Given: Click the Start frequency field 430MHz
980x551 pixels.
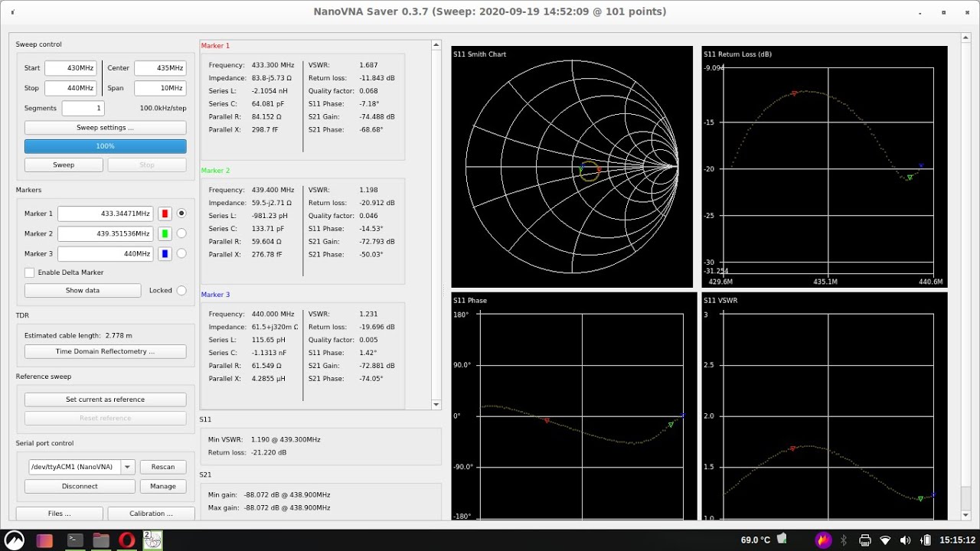Looking at the screenshot, I should (x=70, y=68).
